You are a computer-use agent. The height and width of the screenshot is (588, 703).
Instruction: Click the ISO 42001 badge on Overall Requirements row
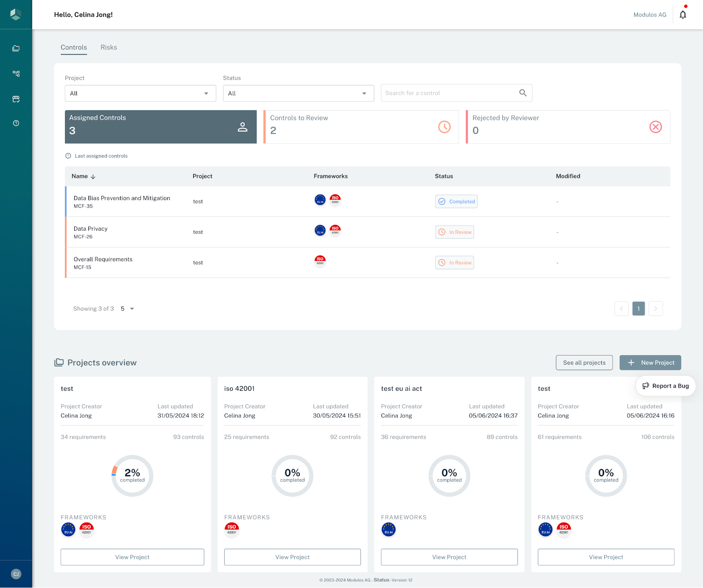coord(320,260)
